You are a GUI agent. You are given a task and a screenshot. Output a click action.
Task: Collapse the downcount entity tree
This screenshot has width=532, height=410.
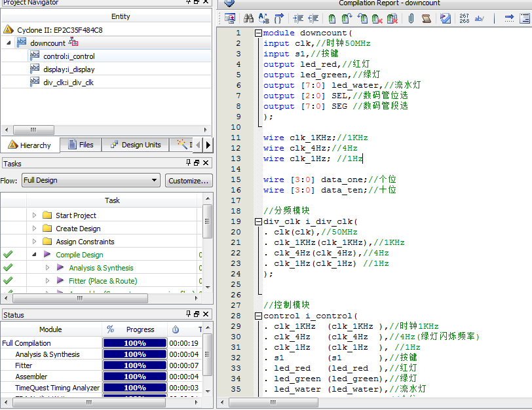(x=9, y=43)
